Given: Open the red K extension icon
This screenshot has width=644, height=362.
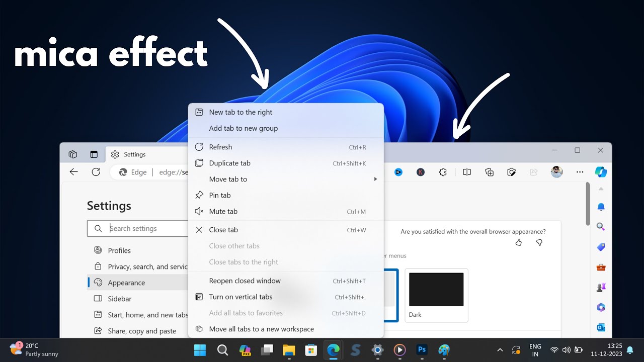Looking at the screenshot, I should point(421,172).
